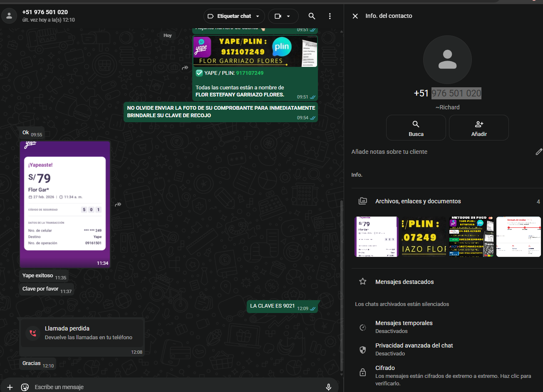The height and width of the screenshot is (392, 543).
Task: Click the emoji picker icon
Action: pos(25,387)
